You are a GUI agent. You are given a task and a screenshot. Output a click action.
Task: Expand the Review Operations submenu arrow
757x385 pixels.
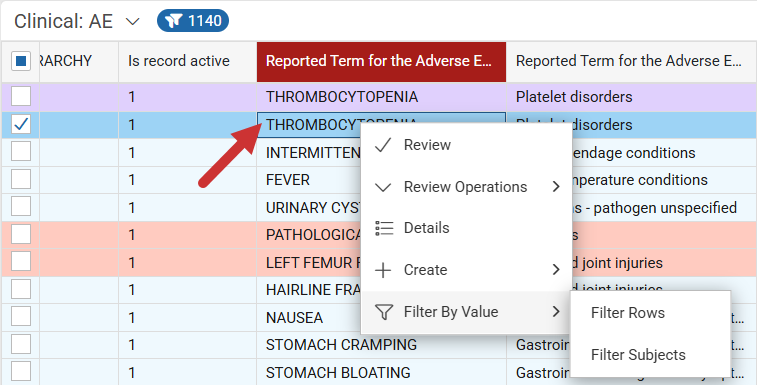point(556,186)
